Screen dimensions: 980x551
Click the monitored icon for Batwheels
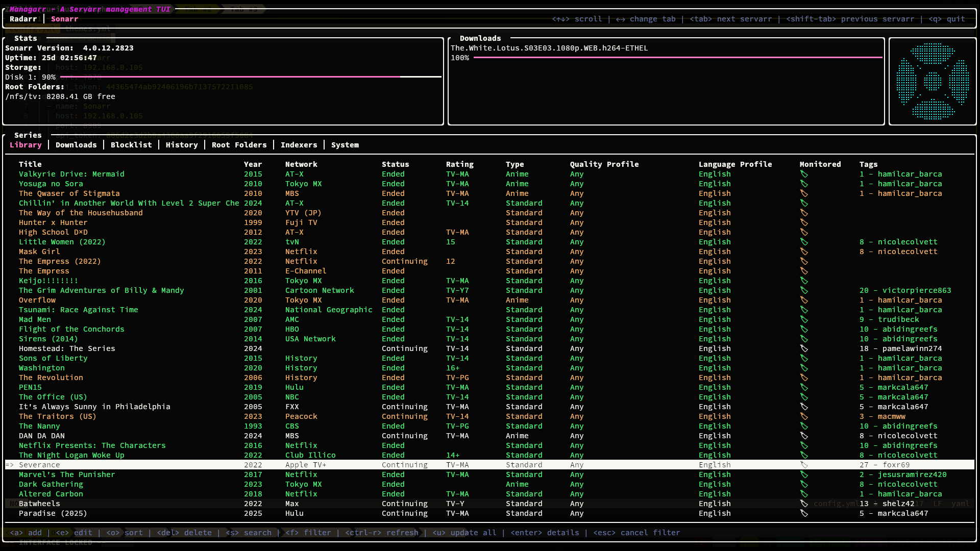pyautogui.click(x=804, y=504)
